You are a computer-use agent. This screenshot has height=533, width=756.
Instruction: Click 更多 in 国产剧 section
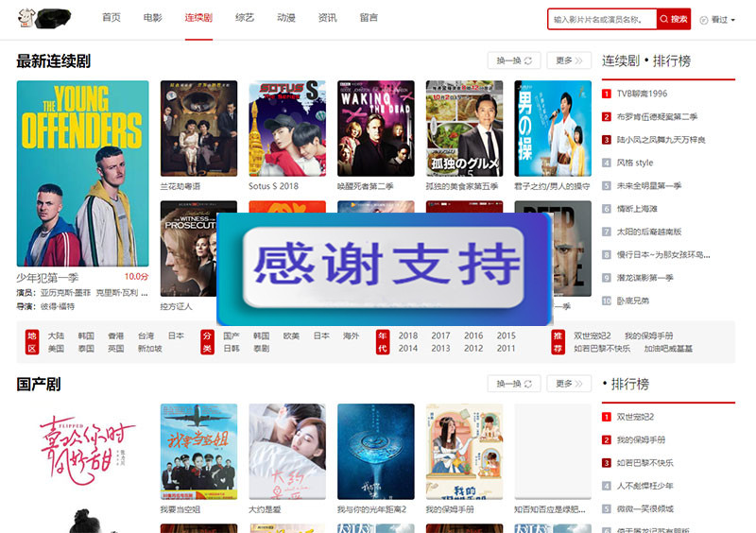click(x=569, y=384)
